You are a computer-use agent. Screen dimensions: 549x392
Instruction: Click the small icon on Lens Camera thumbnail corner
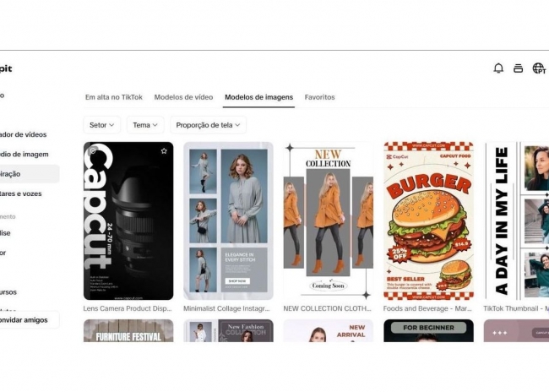(x=93, y=151)
